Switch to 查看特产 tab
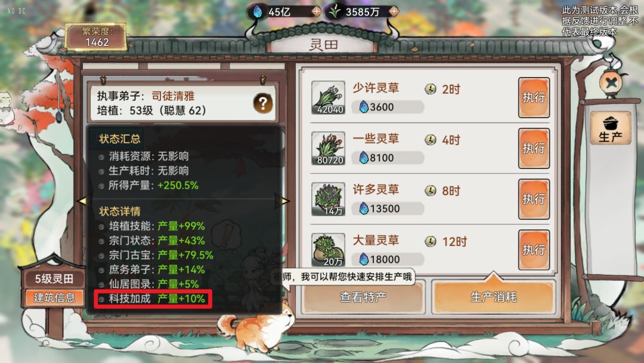644x363 pixels. pos(363,297)
